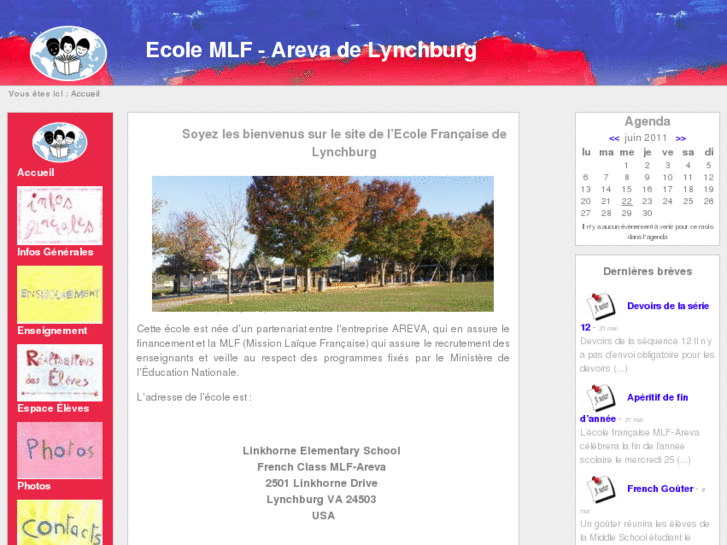Select Espace Élèves menu label

53,408
